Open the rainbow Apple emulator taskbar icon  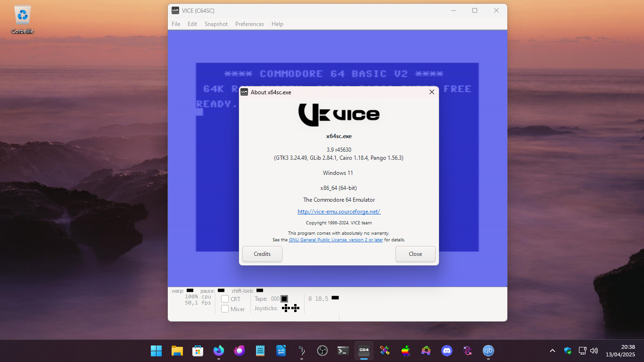click(x=405, y=351)
